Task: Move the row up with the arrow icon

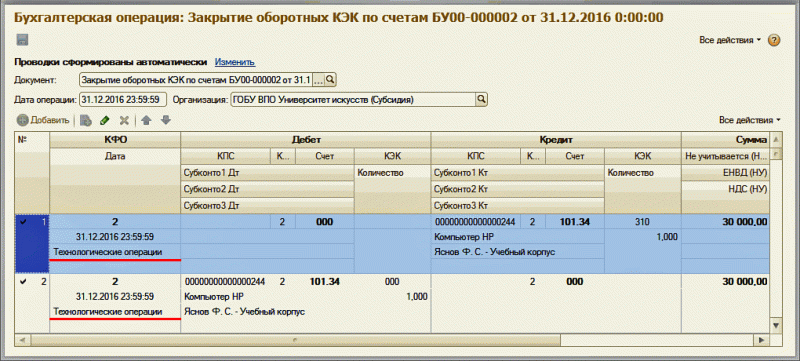Action: pyautogui.click(x=146, y=120)
